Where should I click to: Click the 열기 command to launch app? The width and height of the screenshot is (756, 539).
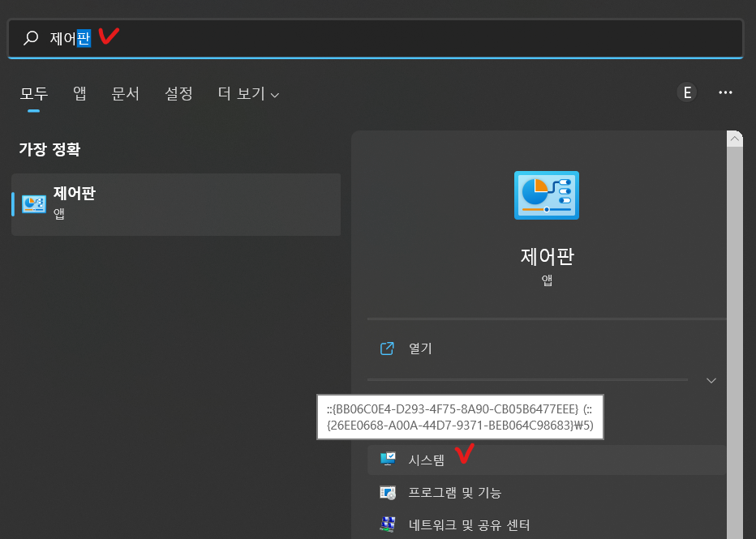coord(419,348)
